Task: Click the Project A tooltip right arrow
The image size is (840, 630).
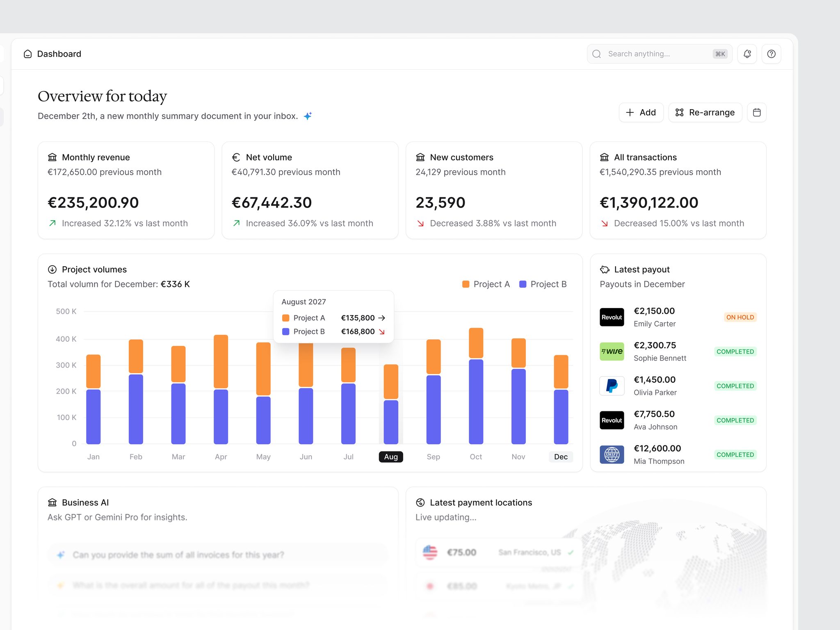Action: pos(381,318)
